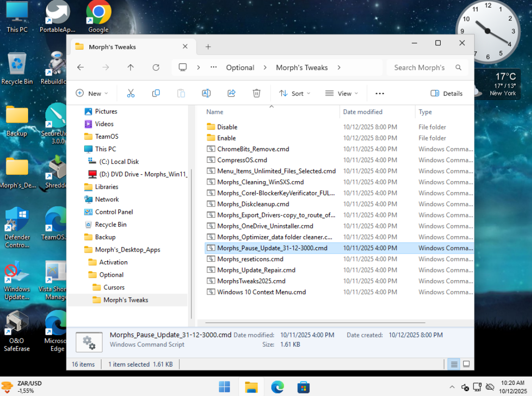Sort files by Date modified column

pyautogui.click(x=362, y=112)
